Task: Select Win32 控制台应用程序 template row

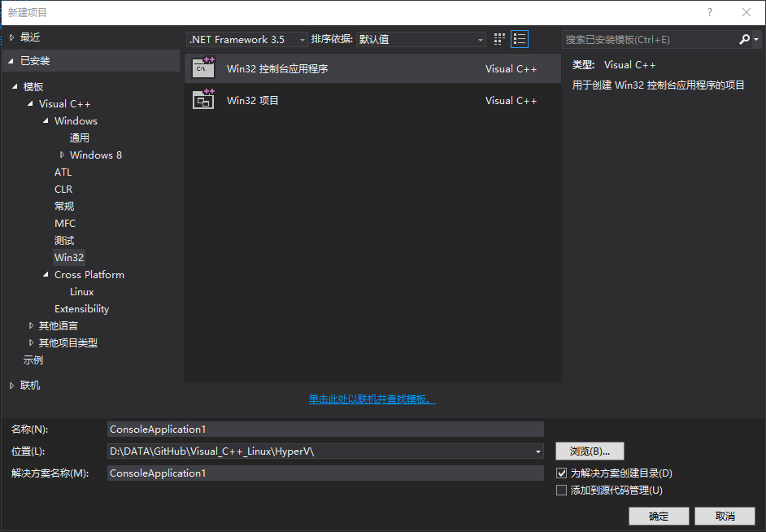Action: [x=372, y=68]
